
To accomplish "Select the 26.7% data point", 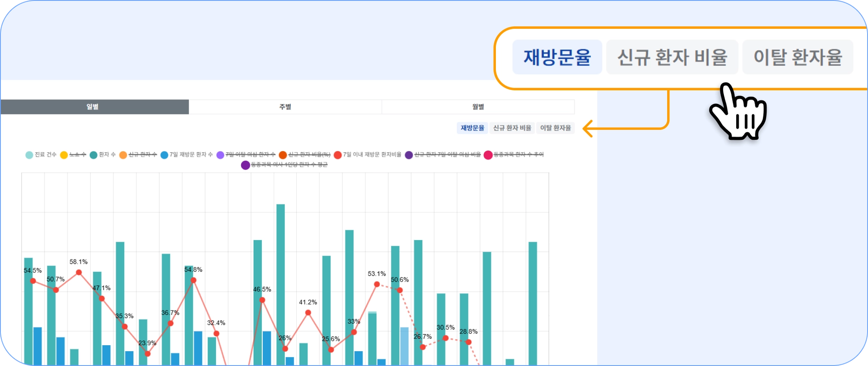I will click(x=423, y=347).
